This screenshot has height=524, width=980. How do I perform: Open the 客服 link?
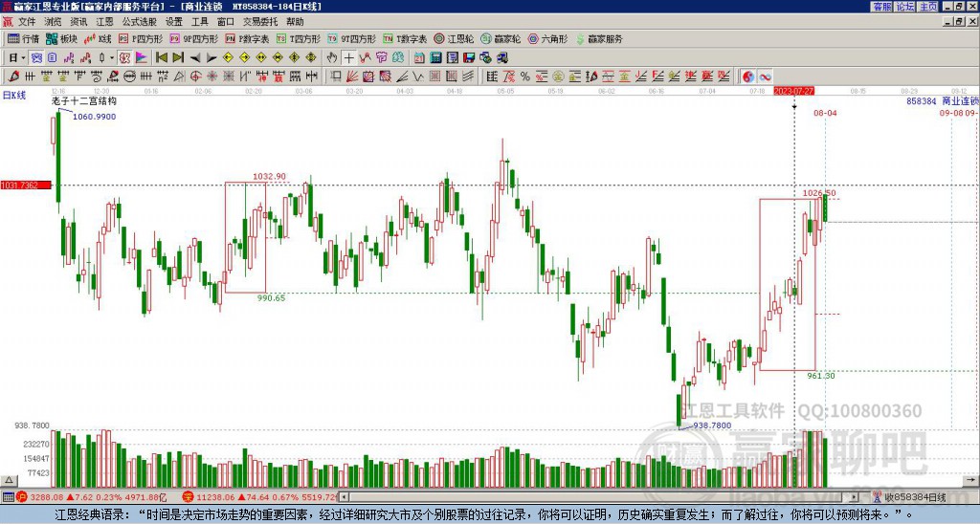point(882,7)
